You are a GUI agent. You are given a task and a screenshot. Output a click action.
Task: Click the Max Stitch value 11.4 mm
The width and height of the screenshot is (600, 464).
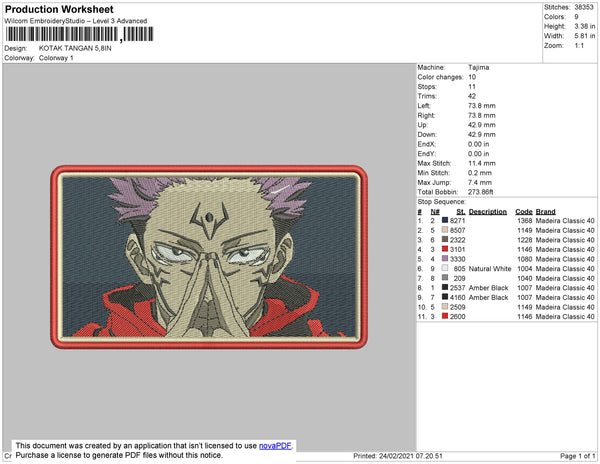[x=482, y=163]
